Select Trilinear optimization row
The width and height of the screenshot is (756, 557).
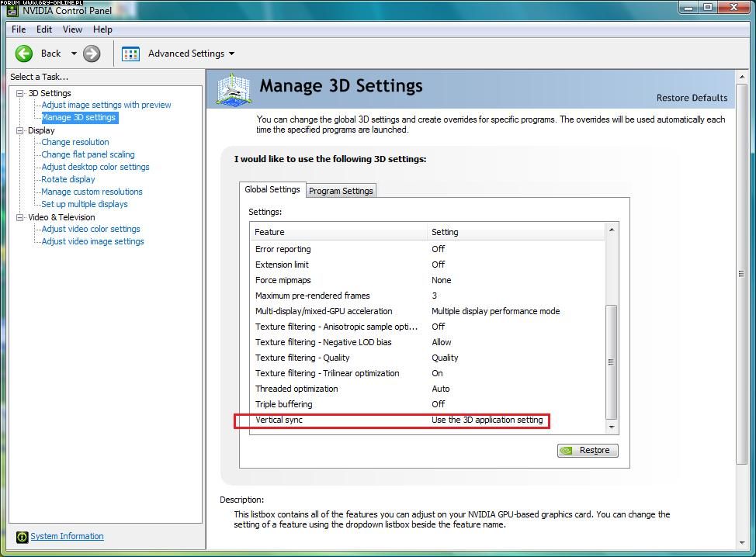[x=428, y=373]
